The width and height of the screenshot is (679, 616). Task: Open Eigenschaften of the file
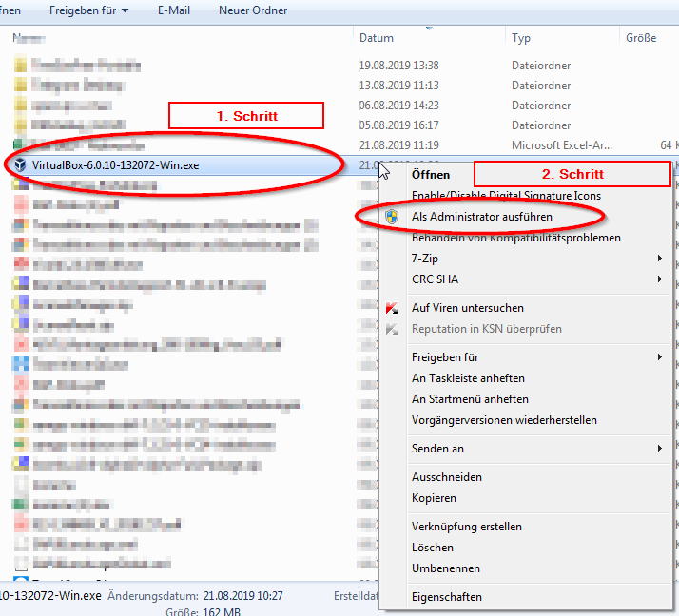tap(446, 597)
